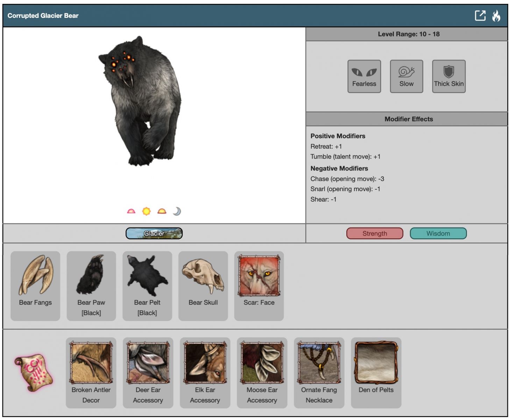This screenshot has height=420, width=510.
Task: Open the Bear Skull drop
Action: (203, 285)
